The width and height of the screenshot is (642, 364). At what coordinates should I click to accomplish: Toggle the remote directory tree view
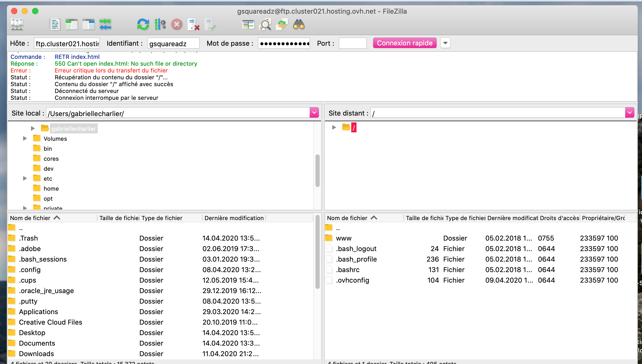pos(88,25)
